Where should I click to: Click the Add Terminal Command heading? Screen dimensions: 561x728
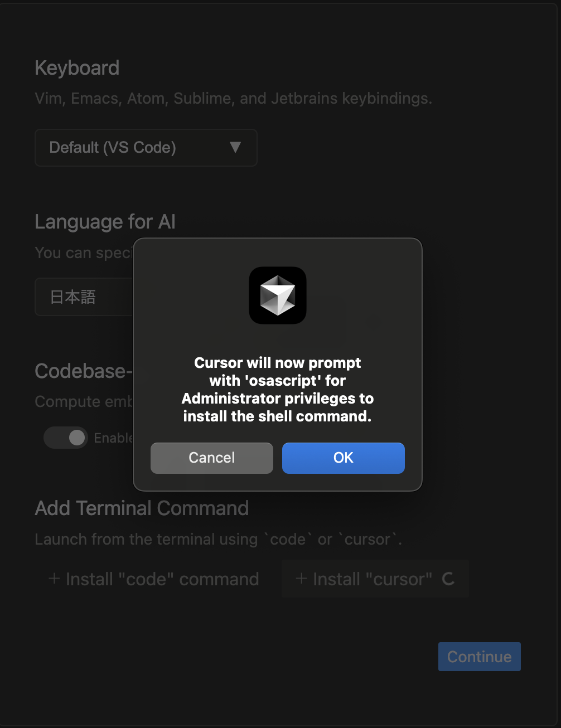(142, 508)
